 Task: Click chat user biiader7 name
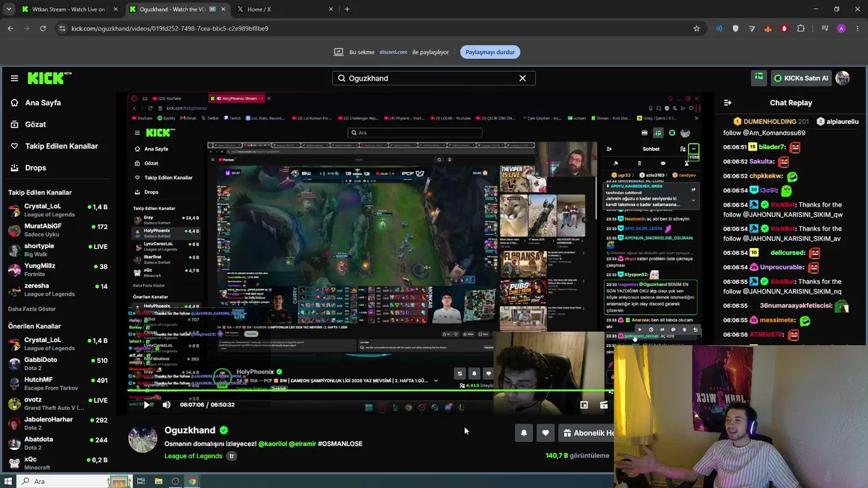[x=772, y=147]
